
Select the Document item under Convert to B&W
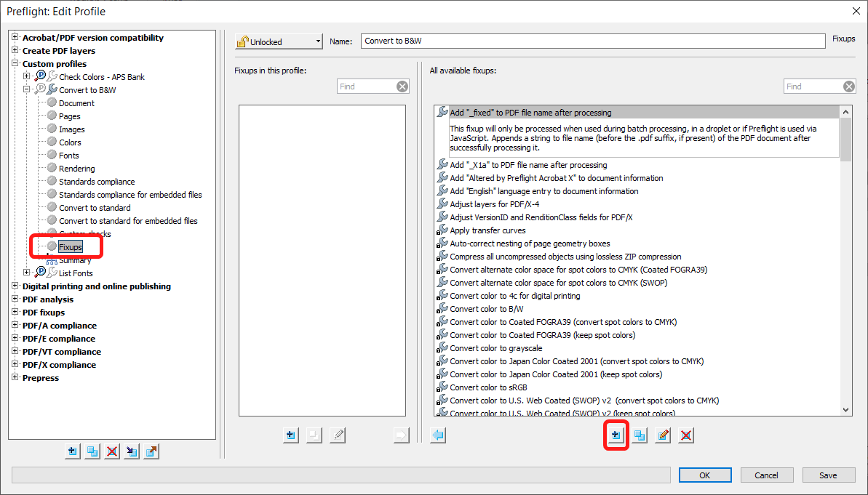76,102
